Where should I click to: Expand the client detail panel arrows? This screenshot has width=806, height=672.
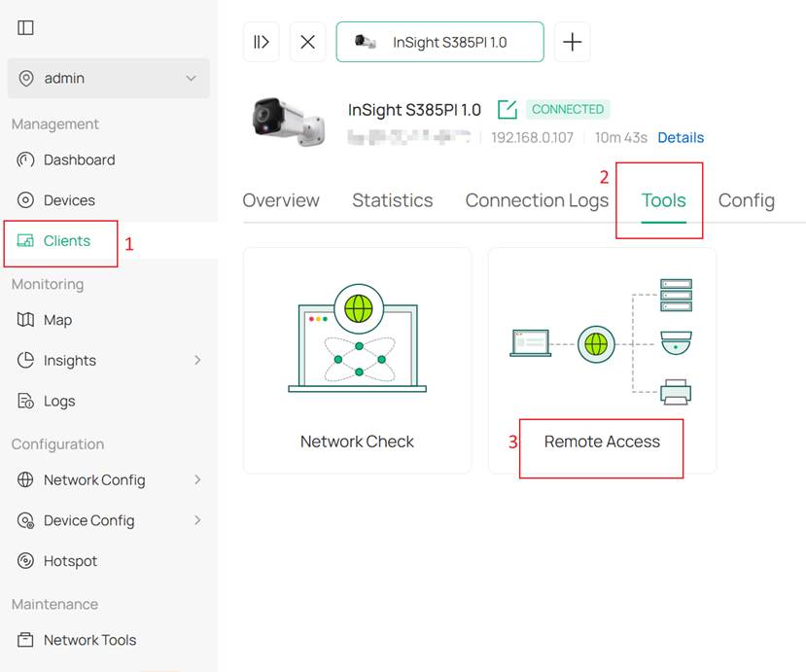[x=261, y=42]
